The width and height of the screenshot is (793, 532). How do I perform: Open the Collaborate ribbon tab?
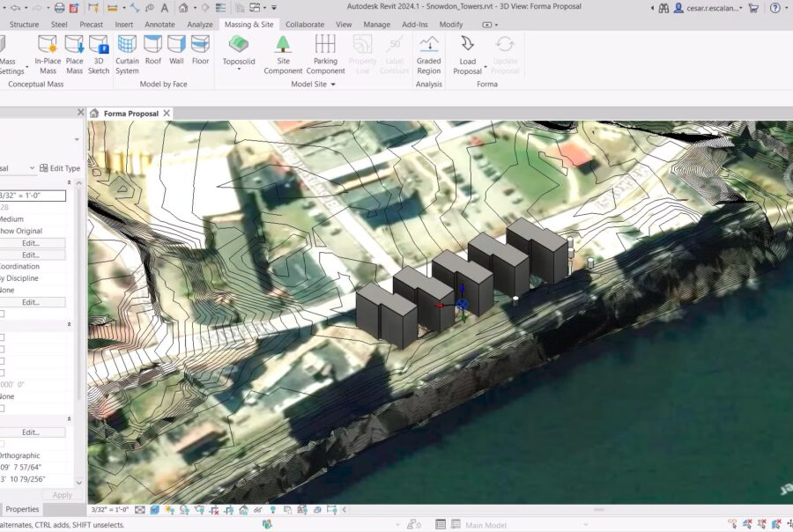click(x=305, y=24)
